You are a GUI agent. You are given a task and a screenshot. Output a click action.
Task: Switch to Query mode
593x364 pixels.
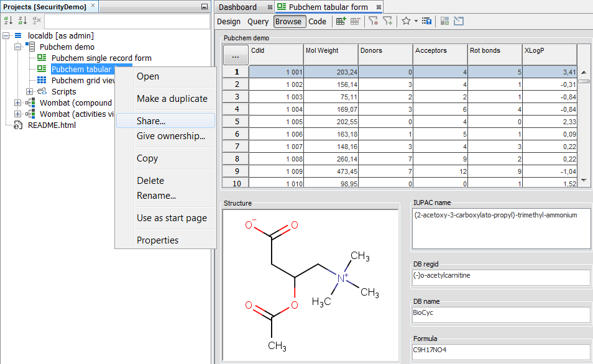[258, 22]
